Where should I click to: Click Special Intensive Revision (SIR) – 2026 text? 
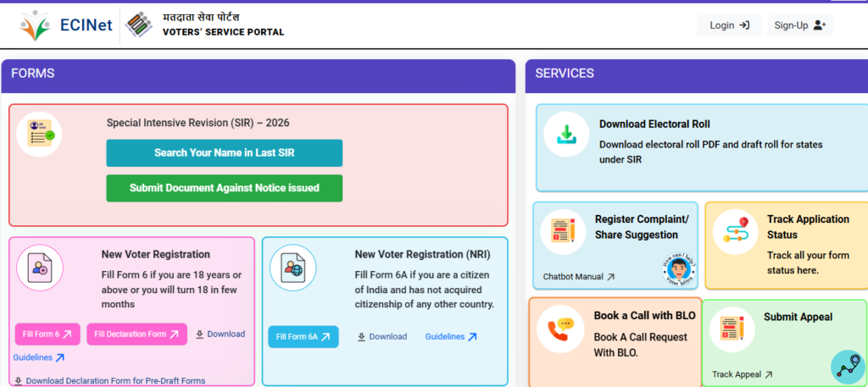pos(198,123)
